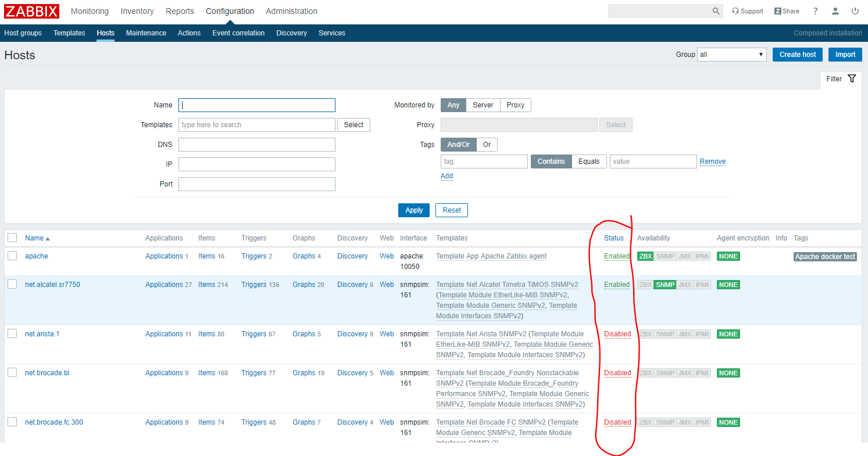Image resolution: width=868 pixels, height=456 pixels.
Task: Open Template App Apache Zabbix agent
Action: point(491,256)
